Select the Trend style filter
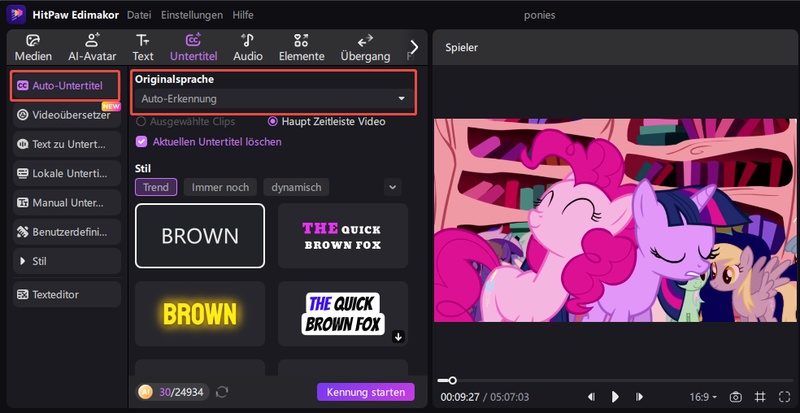The width and height of the screenshot is (800, 413). [x=156, y=187]
